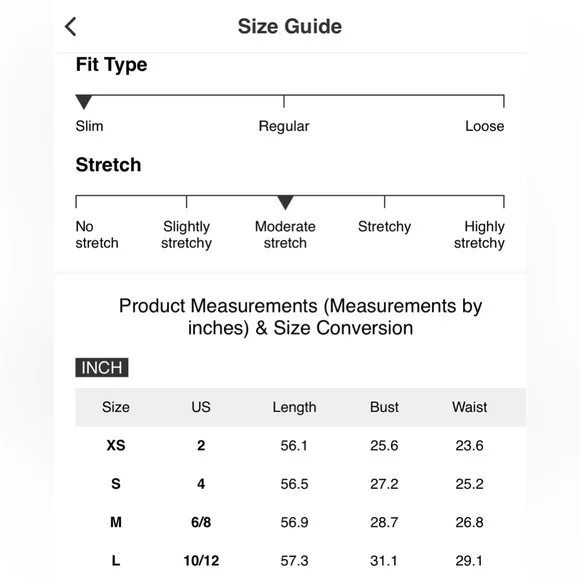Click the No stretch label

[97, 235]
